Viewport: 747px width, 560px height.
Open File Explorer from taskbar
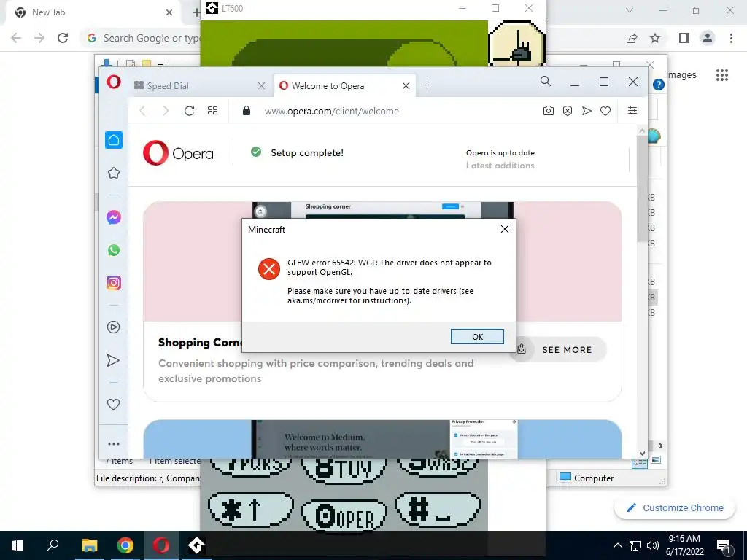tap(89, 545)
